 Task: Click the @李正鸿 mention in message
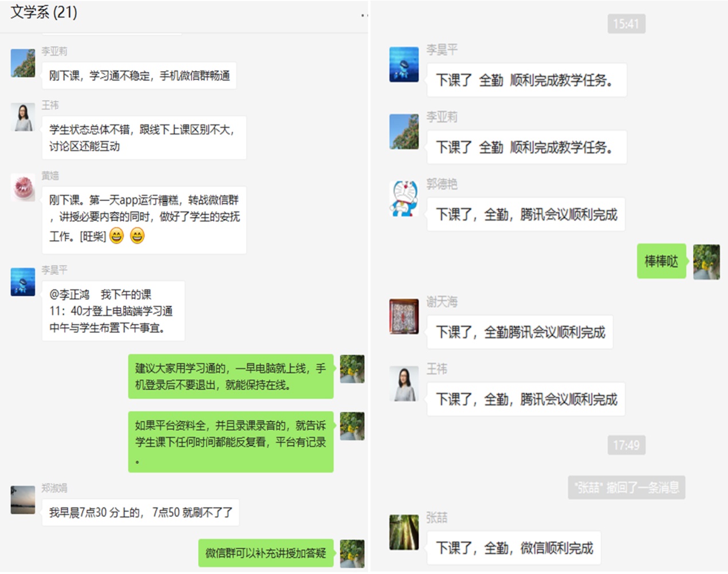pos(69,294)
